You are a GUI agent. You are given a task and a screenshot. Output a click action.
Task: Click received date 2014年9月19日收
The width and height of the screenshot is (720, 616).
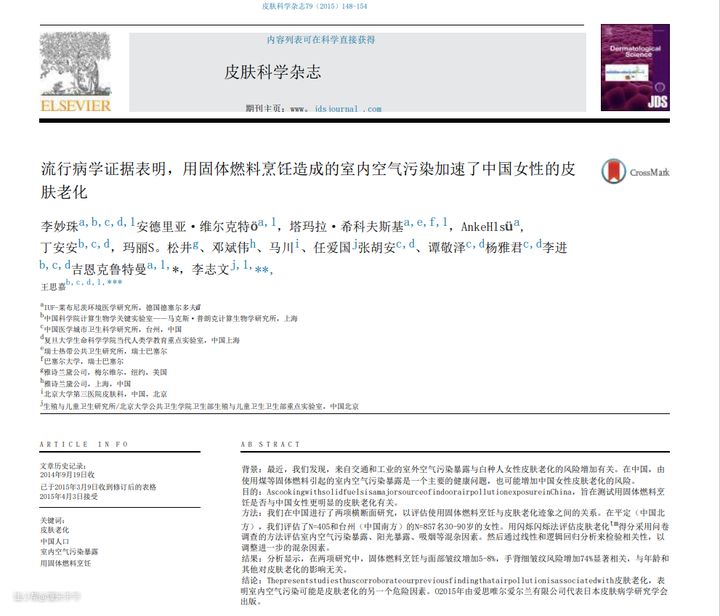point(67,474)
